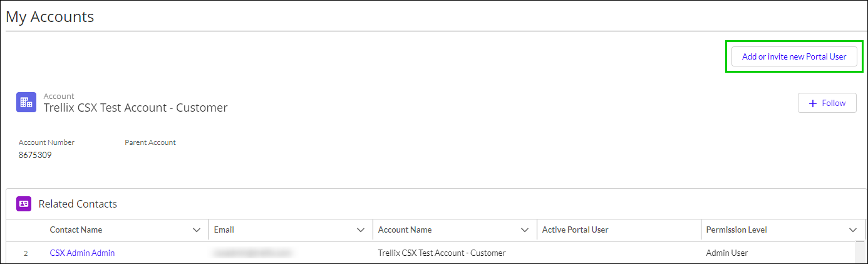Screen dimensions: 868x264
Task: Click the Trellix CSX Test Account - Customer title
Action: click(x=135, y=108)
